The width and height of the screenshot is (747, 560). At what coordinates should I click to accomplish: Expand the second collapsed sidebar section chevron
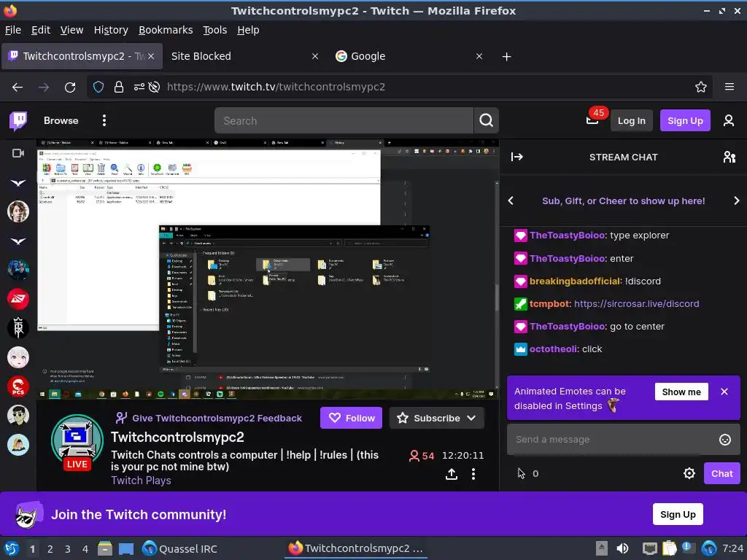tap(18, 241)
